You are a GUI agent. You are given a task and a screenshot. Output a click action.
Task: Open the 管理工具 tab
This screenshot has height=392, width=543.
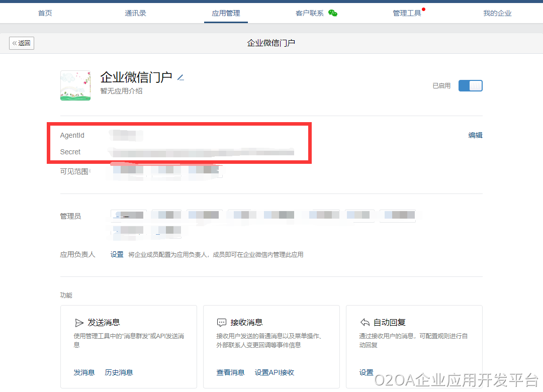pyautogui.click(x=407, y=13)
